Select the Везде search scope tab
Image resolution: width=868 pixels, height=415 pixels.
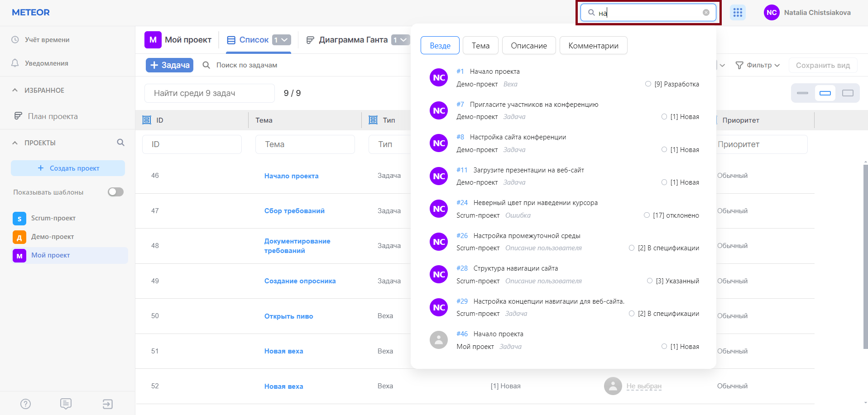click(440, 45)
